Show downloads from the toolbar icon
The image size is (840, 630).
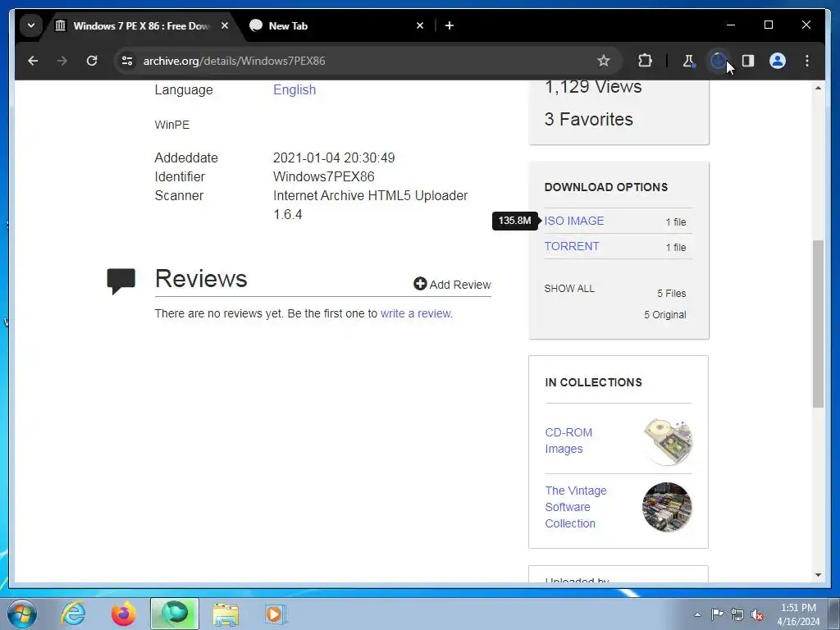718,61
